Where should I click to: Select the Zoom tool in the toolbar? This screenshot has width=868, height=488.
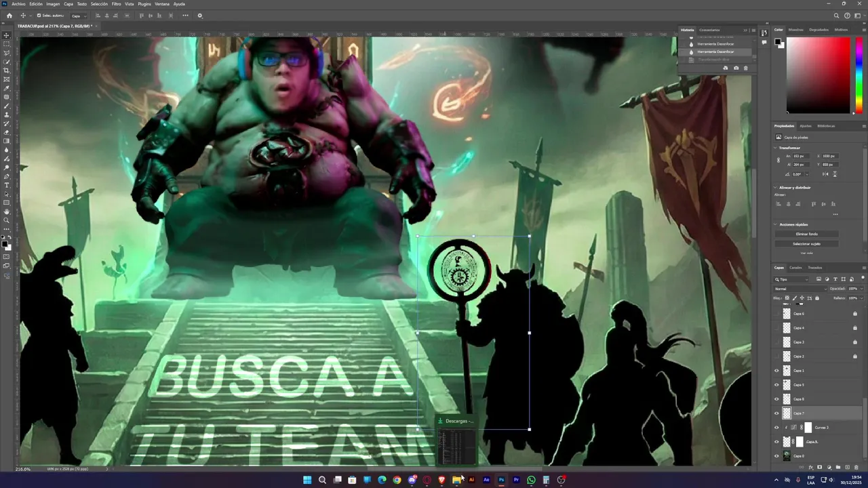(x=7, y=220)
